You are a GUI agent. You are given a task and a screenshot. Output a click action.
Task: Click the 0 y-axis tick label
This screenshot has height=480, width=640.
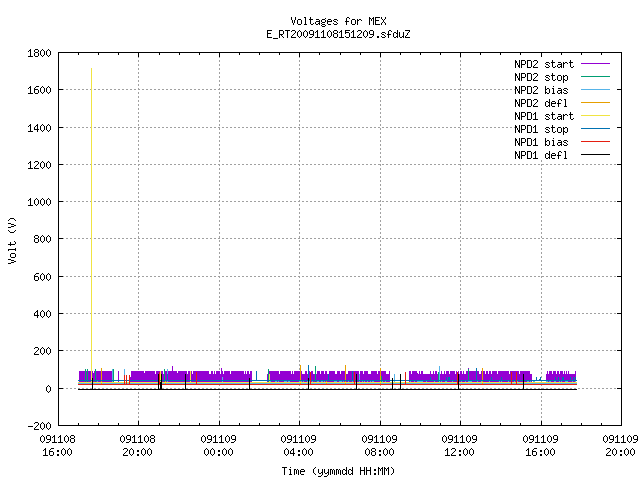(49, 389)
